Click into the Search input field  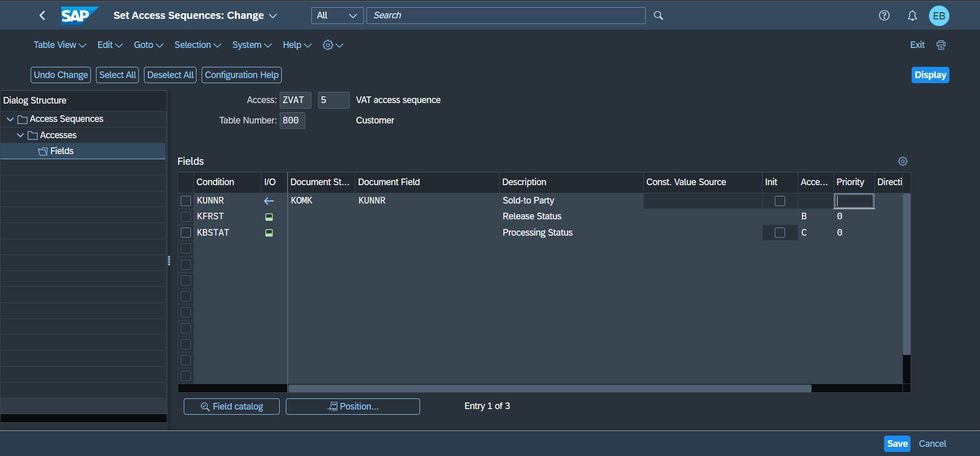point(506,15)
